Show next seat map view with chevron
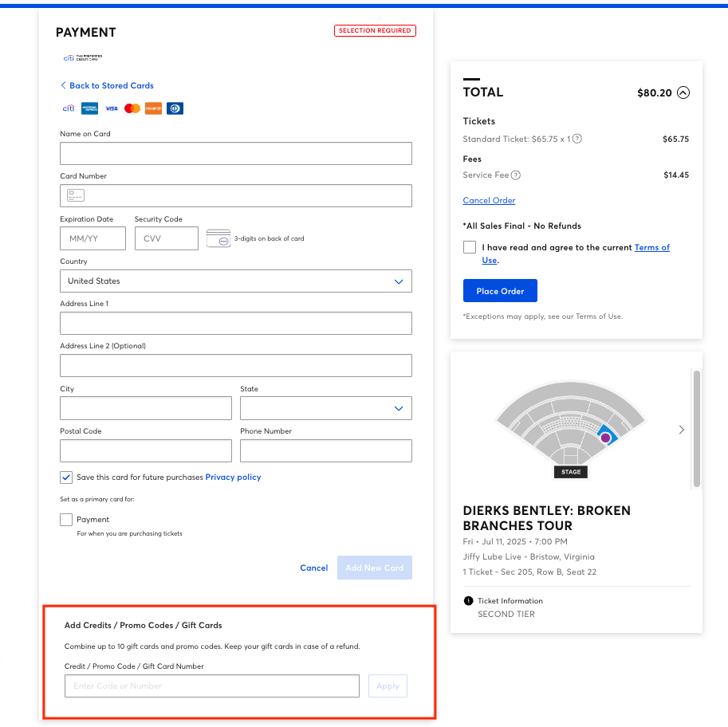 coord(682,429)
